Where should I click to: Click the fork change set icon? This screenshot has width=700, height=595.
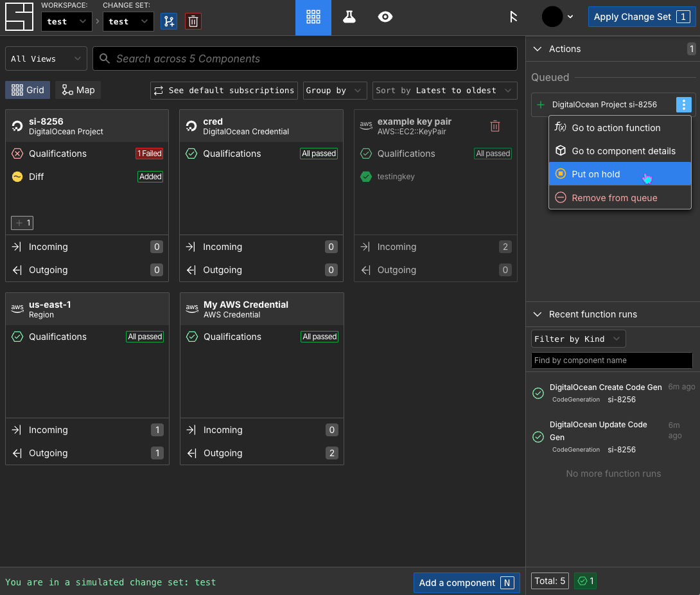point(169,21)
